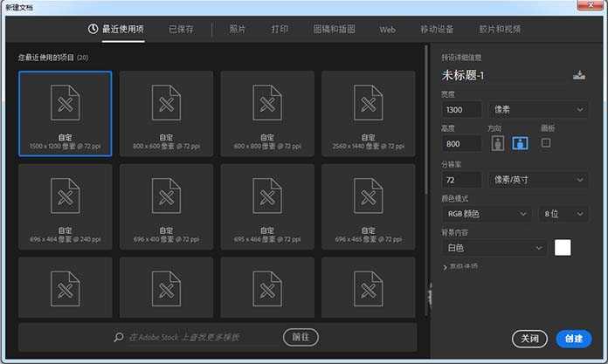Click the save preset icon beside 未标题-1
This screenshot has height=364, width=608.
(x=578, y=75)
